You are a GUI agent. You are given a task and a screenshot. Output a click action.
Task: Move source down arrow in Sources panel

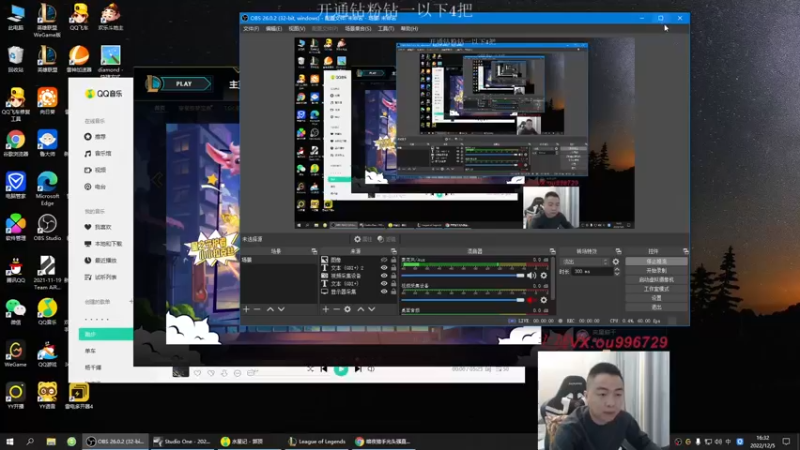(x=372, y=309)
